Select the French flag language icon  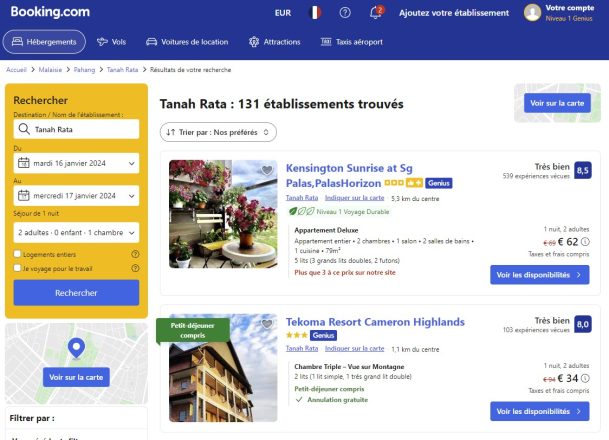315,13
